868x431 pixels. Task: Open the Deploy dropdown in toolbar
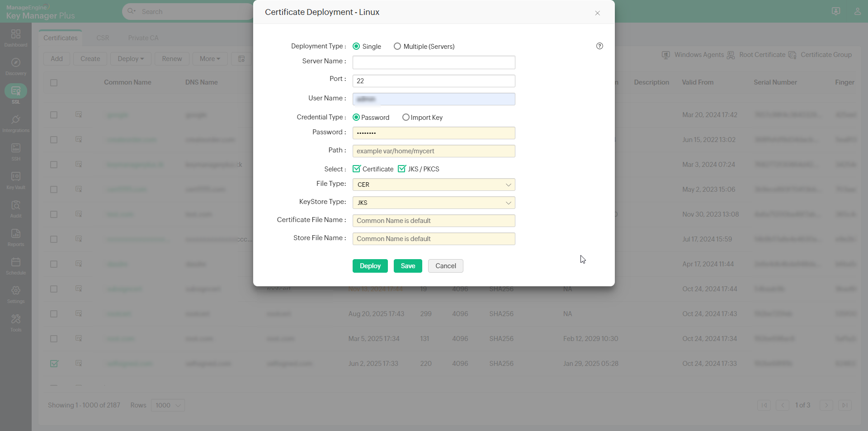click(131, 59)
